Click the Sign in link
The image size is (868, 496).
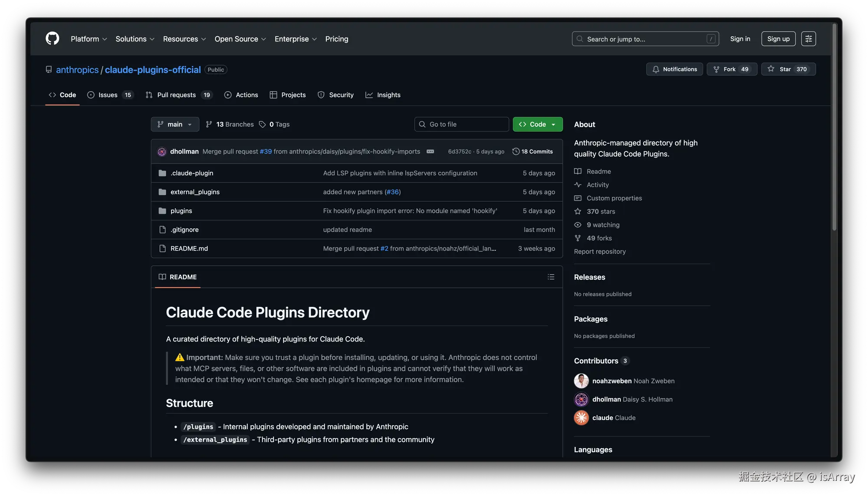[x=740, y=39]
